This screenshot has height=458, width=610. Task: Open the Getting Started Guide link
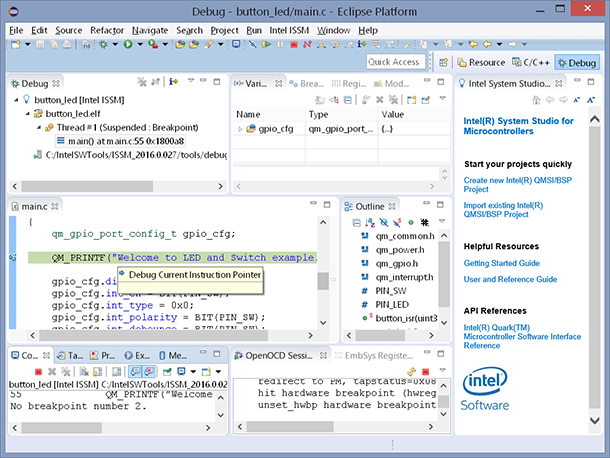pyautogui.click(x=501, y=263)
